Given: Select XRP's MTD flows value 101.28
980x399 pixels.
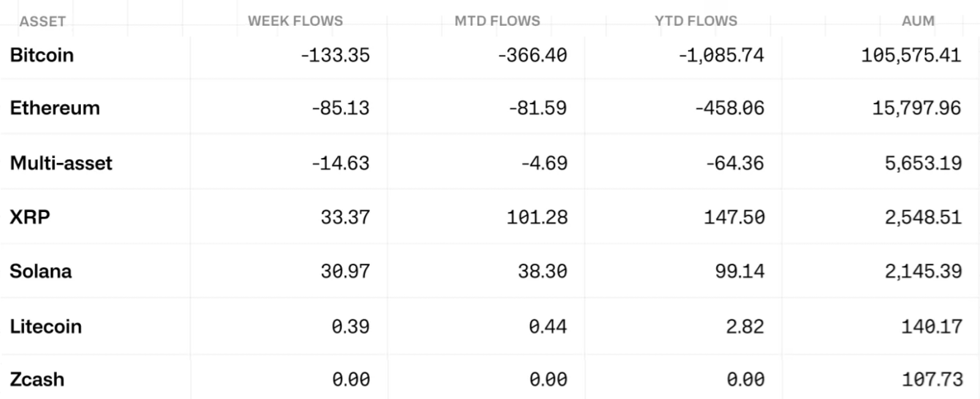Looking at the screenshot, I should click(x=537, y=217).
